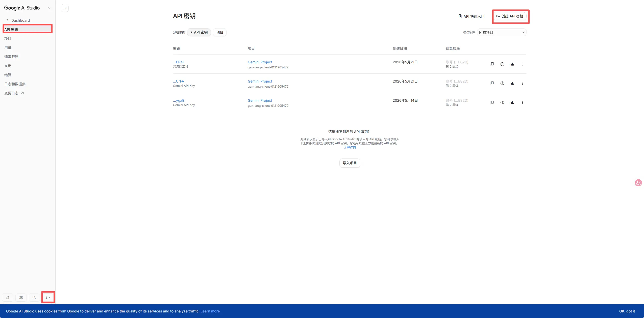Open the ...ygx8 key details
Viewport: 644px width, 318px height.
[179, 100]
